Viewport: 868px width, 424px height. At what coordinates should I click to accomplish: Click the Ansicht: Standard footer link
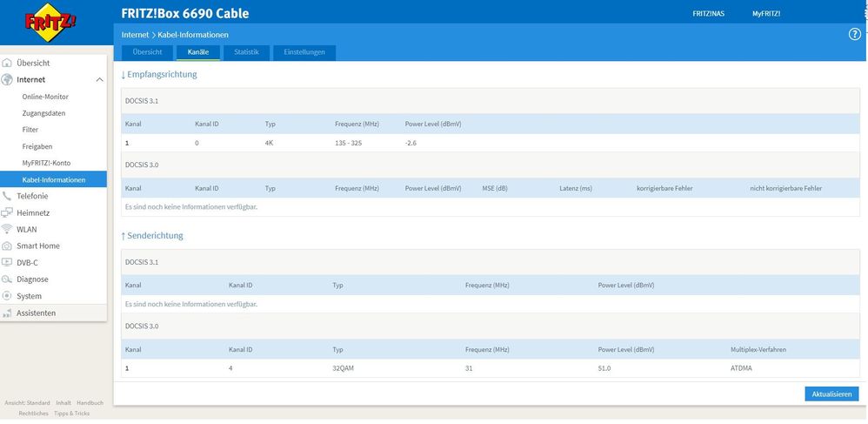27,403
